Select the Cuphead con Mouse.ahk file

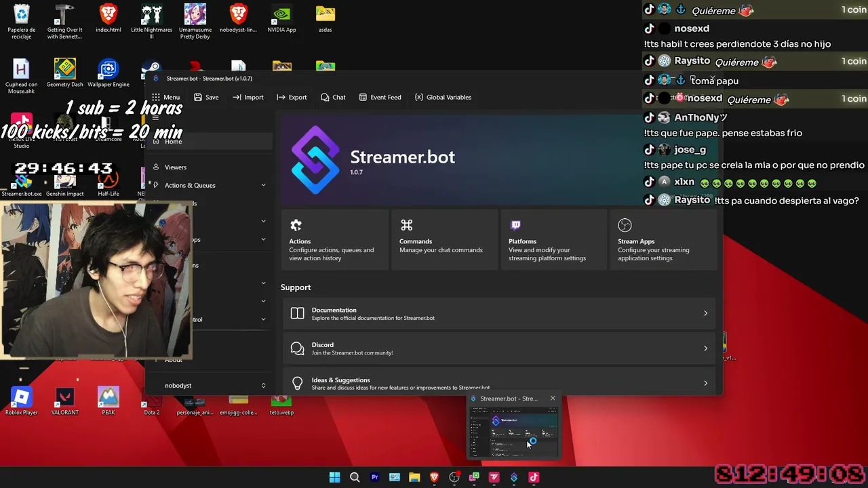pos(22,76)
